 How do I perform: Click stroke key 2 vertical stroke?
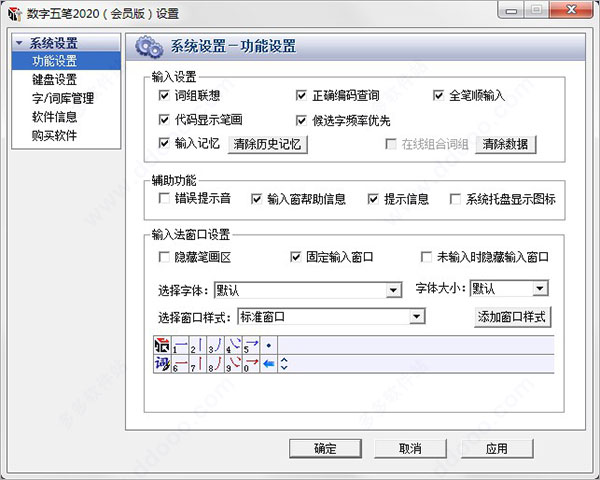click(x=198, y=345)
